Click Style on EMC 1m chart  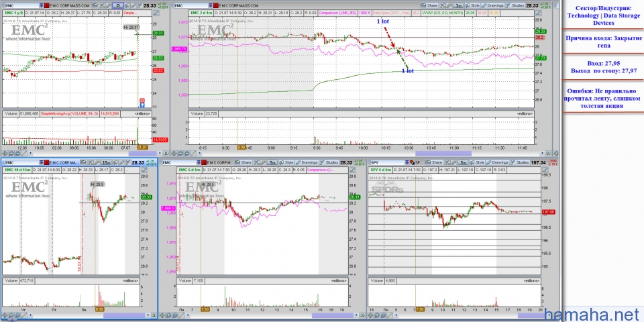point(472,5)
